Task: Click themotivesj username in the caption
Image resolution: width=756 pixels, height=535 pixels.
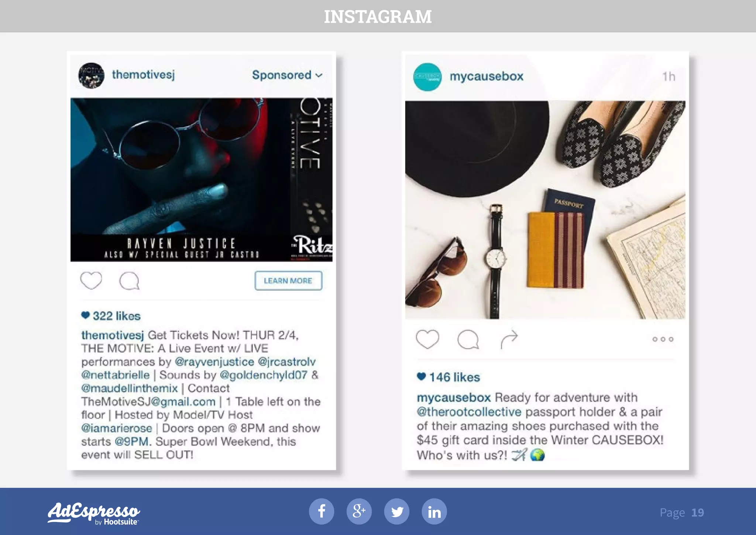Action: [113, 335]
